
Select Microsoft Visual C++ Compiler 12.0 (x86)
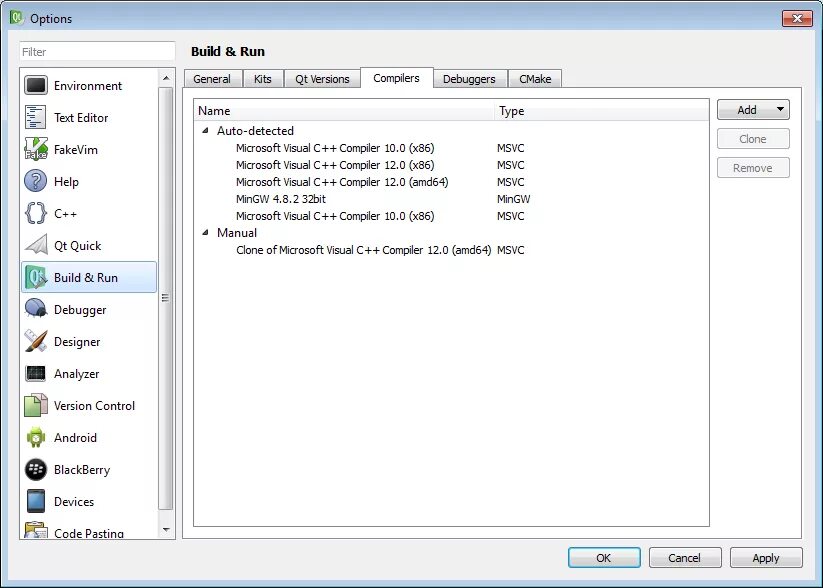[x=335, y=165]
